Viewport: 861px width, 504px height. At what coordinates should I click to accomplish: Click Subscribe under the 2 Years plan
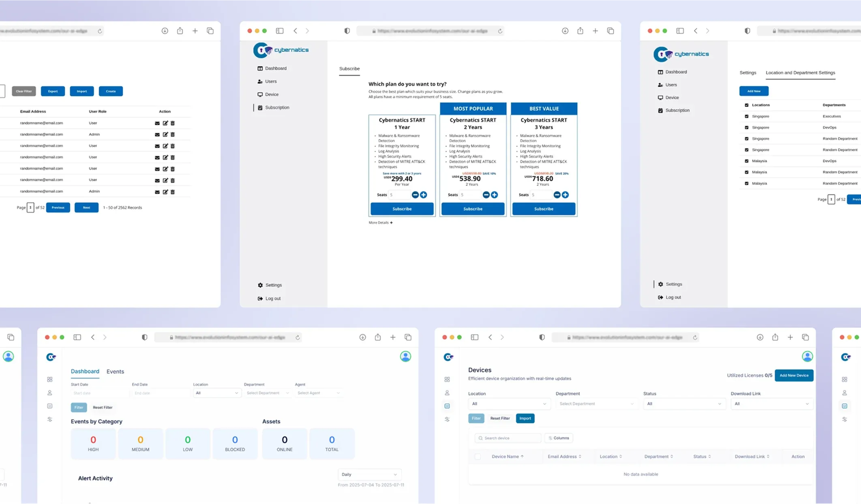tap(473, 209)
